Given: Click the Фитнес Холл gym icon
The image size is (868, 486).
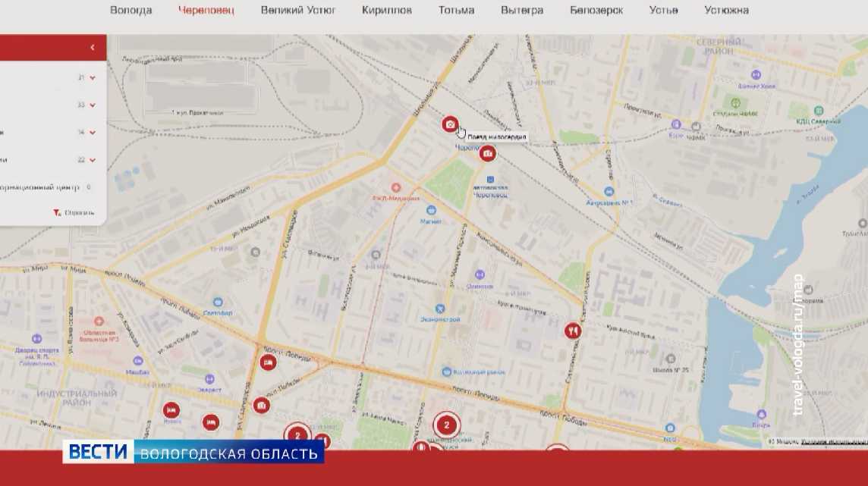Looking at the screenshot, I should click(756, 75).
